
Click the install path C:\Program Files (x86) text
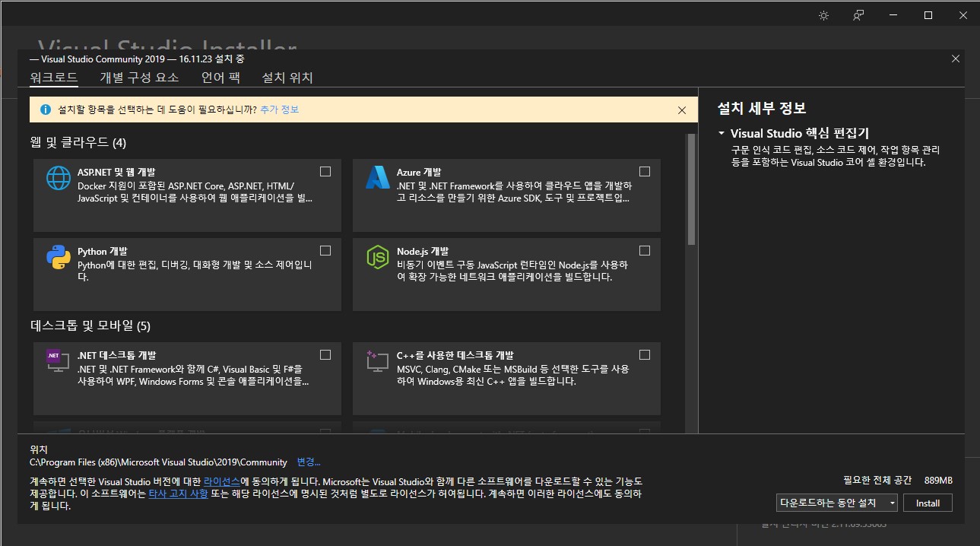[x=158, y=462]
